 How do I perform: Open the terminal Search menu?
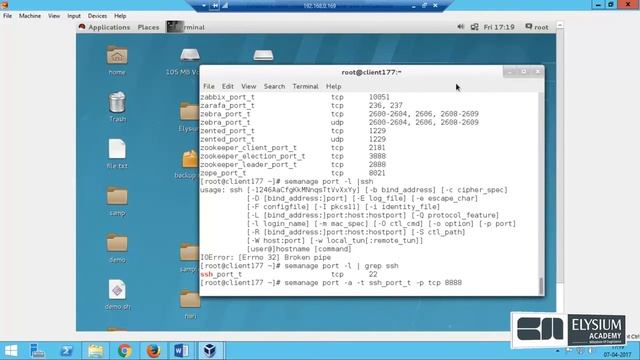click(x=274, y=87)
